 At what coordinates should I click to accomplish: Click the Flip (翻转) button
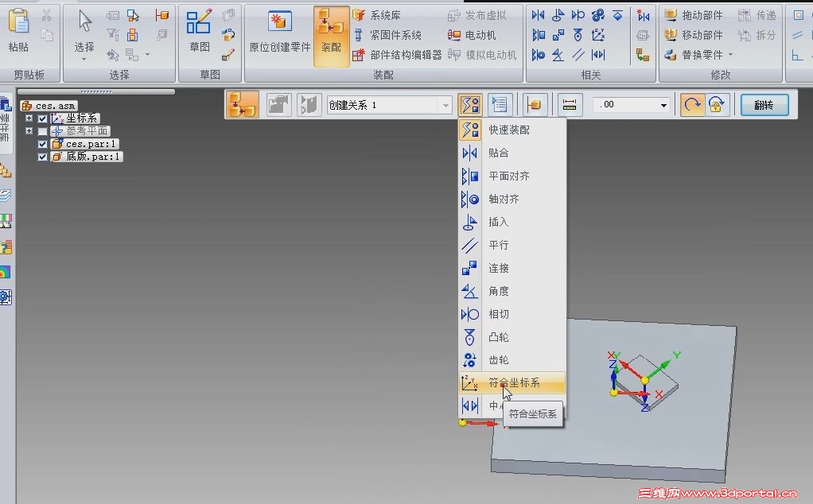(x=764, y=105)
